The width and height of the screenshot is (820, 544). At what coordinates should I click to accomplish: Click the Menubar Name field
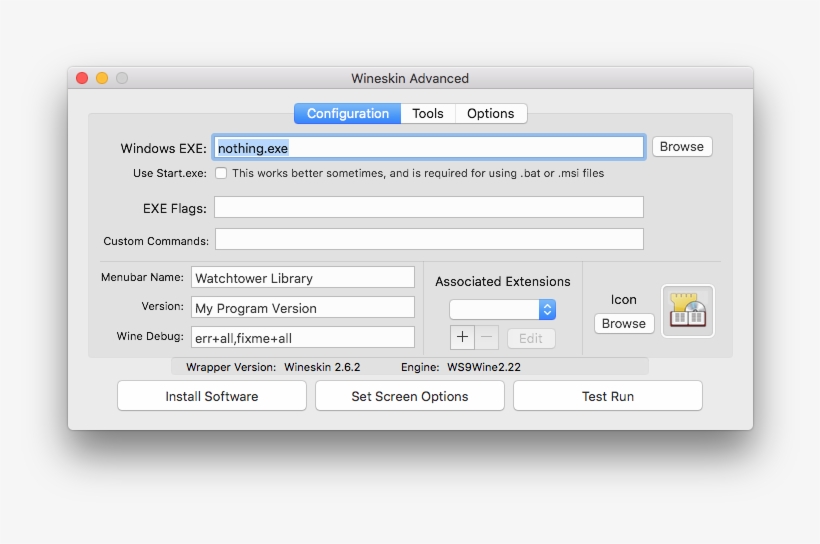click(x=303, y=277)
